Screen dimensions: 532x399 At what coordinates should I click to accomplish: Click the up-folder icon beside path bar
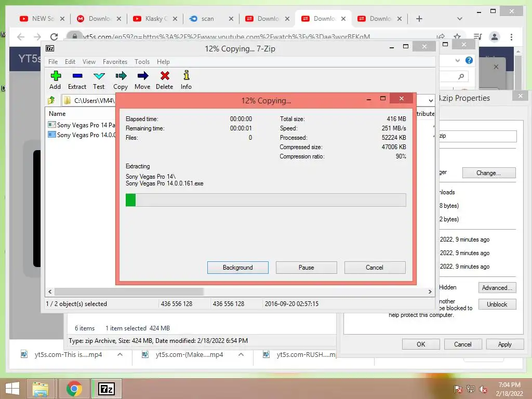point(51,100)
